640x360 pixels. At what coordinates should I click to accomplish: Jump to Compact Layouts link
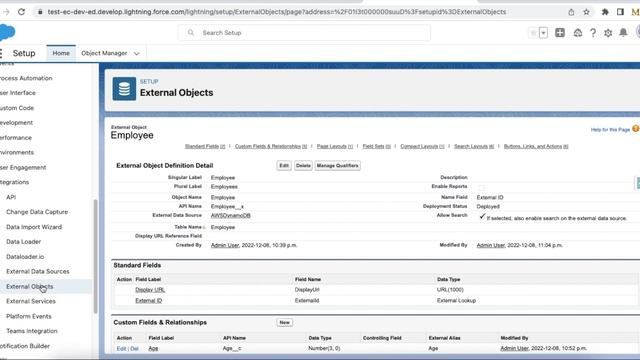point(422,146)
